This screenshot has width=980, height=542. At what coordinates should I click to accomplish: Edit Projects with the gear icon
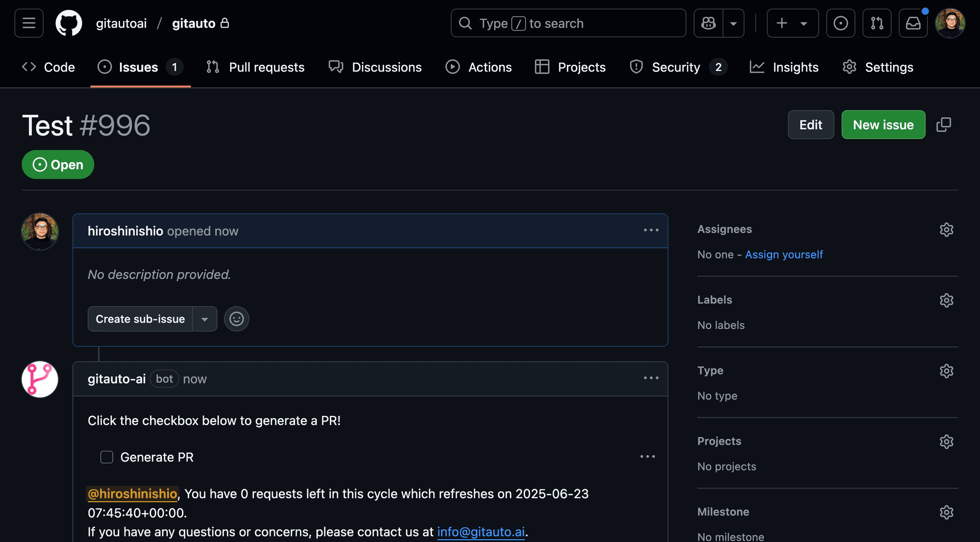[946, 441]
